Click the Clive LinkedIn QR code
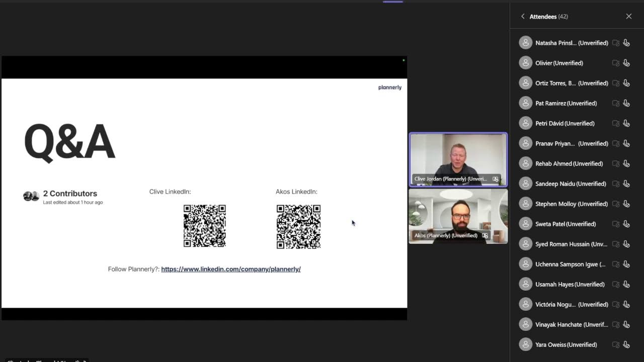 [205, 226]
